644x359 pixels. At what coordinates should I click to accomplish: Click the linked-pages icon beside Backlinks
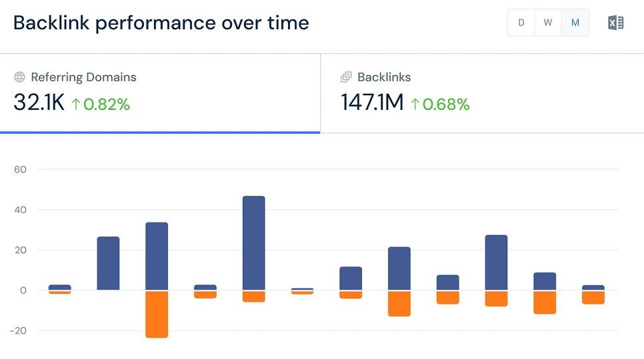click(x=346, y=77)
